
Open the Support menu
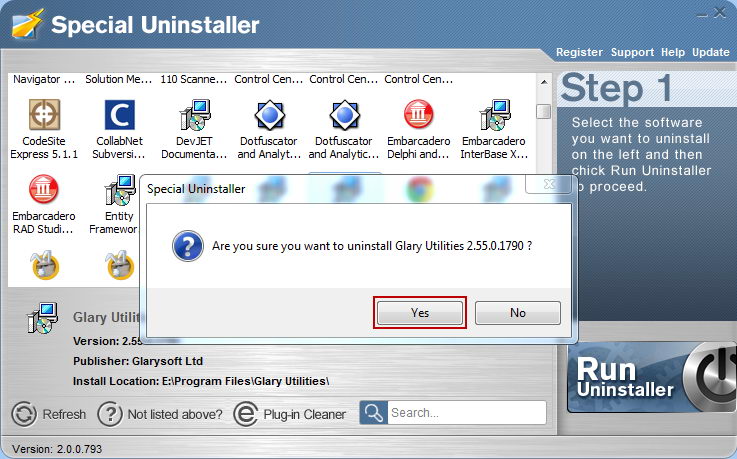pyautogui.click(x=632, y=52)
